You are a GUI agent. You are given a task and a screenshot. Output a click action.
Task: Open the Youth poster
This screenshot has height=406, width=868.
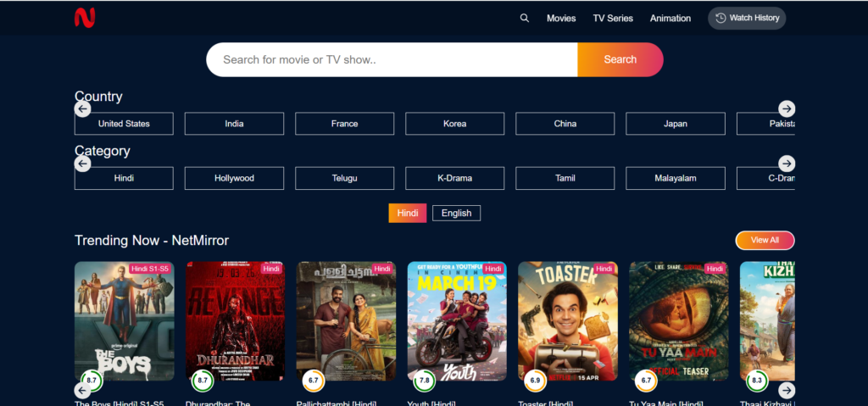(x=457, y=321)
